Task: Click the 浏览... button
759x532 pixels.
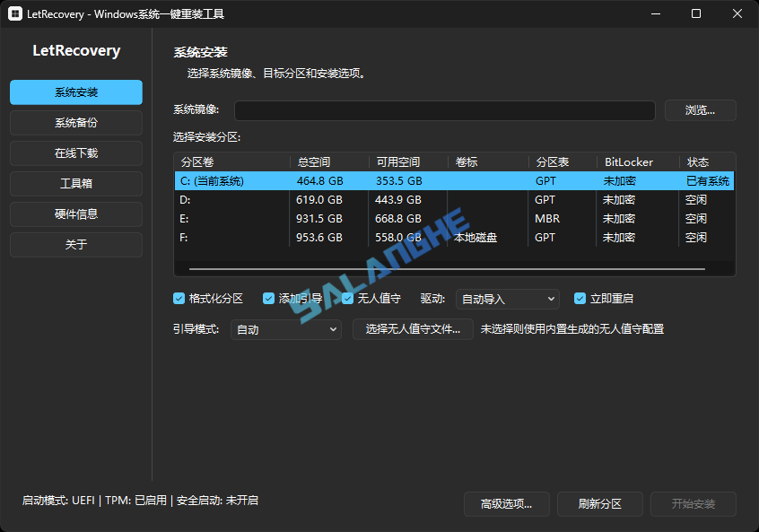Action: (700, 110)
